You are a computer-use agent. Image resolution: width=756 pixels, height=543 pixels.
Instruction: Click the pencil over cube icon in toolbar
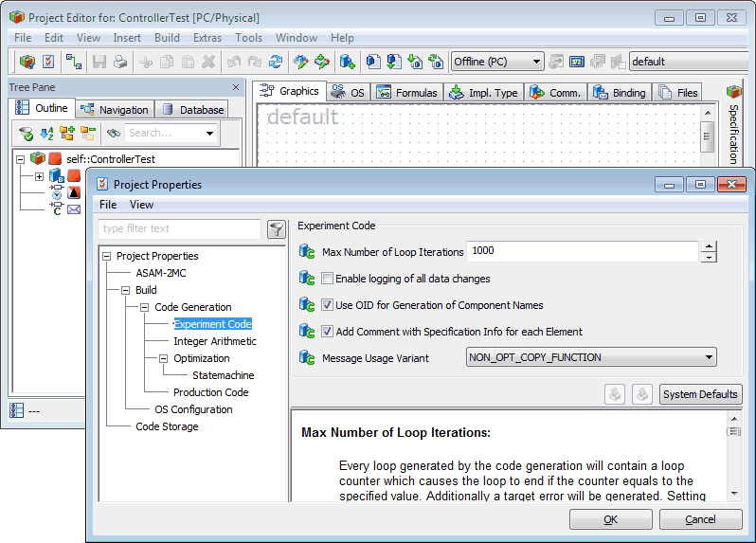point(301,62)
